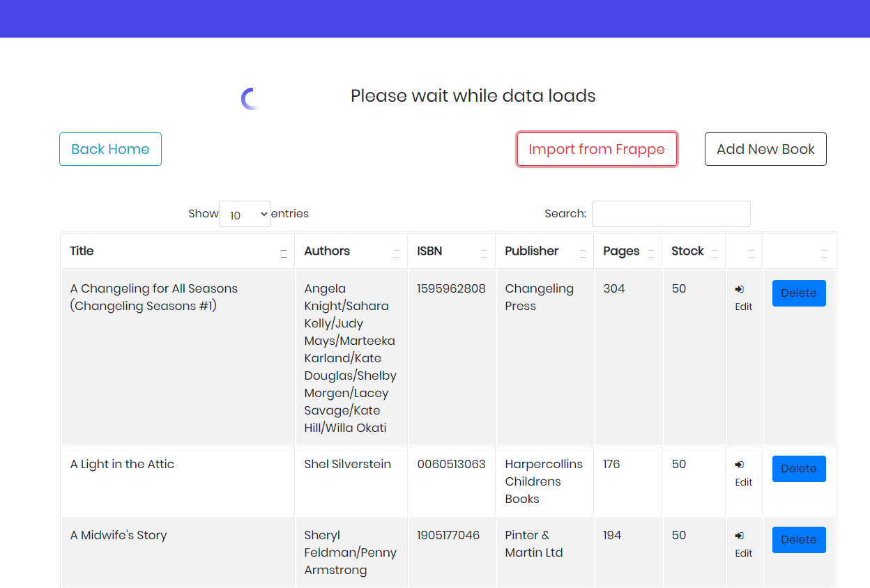This screenshot has height=588, width=870.
Task: Sort table by Stock column
Action: coord(694,252)
